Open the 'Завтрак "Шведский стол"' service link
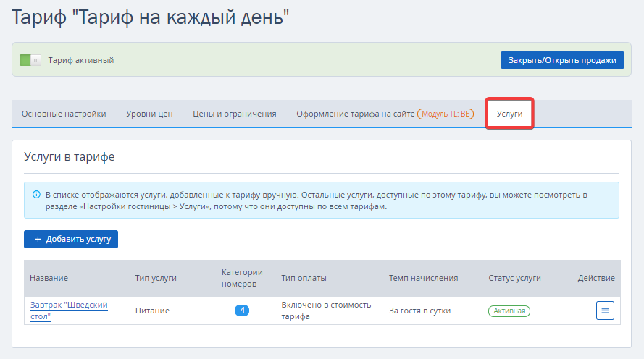The height and width of the screenshot is (359, 644). (x=69, y=311)
